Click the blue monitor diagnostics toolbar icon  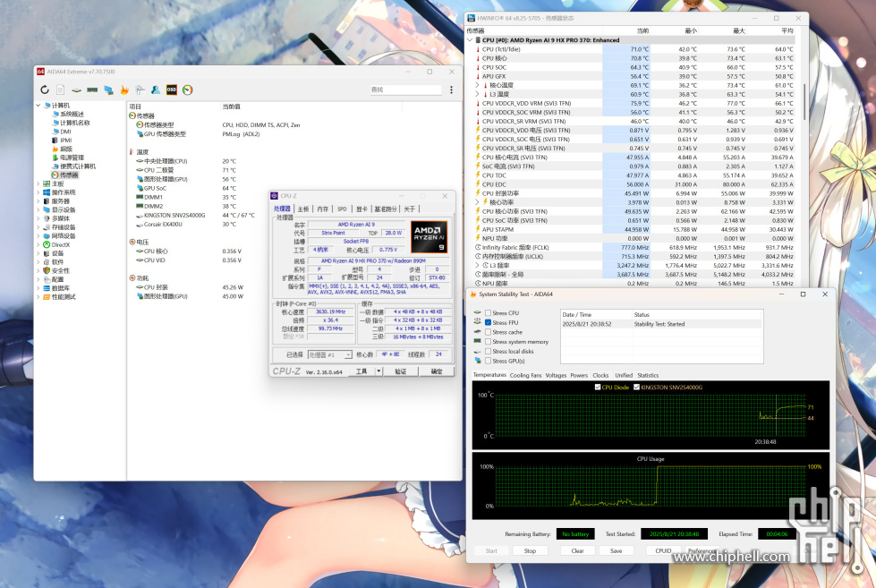coord(108,90)
